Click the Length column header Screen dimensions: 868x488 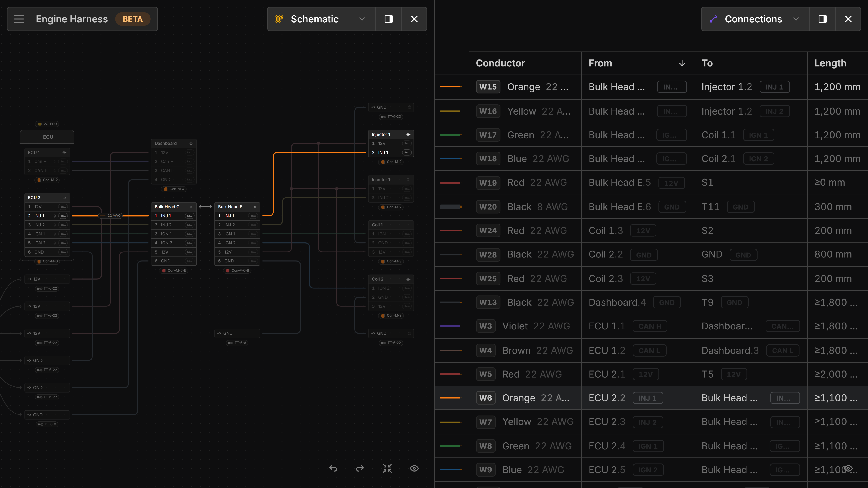click(x=830, y=63)
